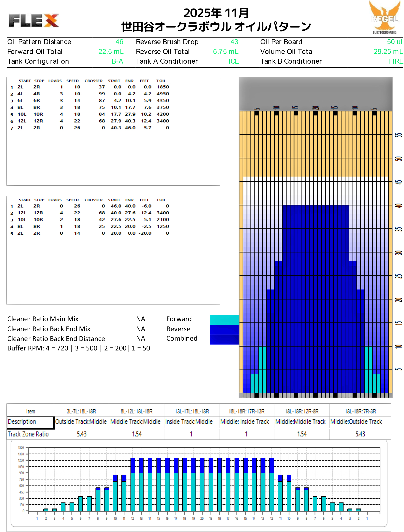Click reverse load row 2 12L entry

point(22,213)
